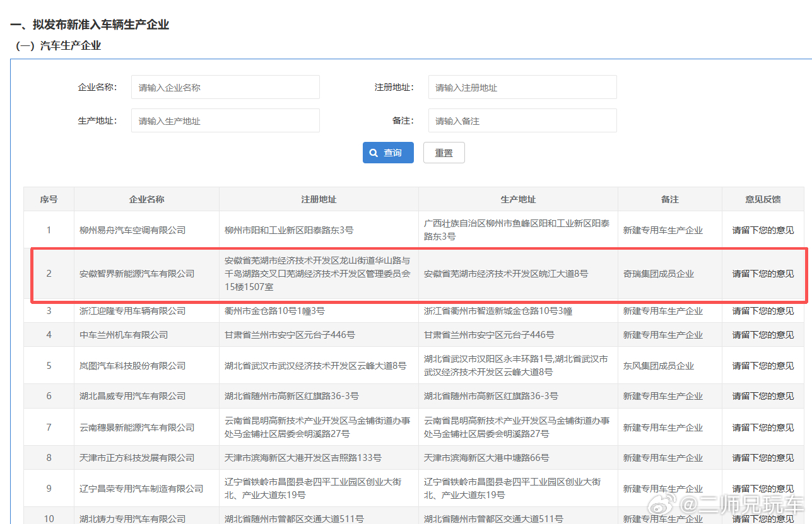812x524 pixels.
Task: Focus the 注册地址 search input
Action: pos(522,88)
